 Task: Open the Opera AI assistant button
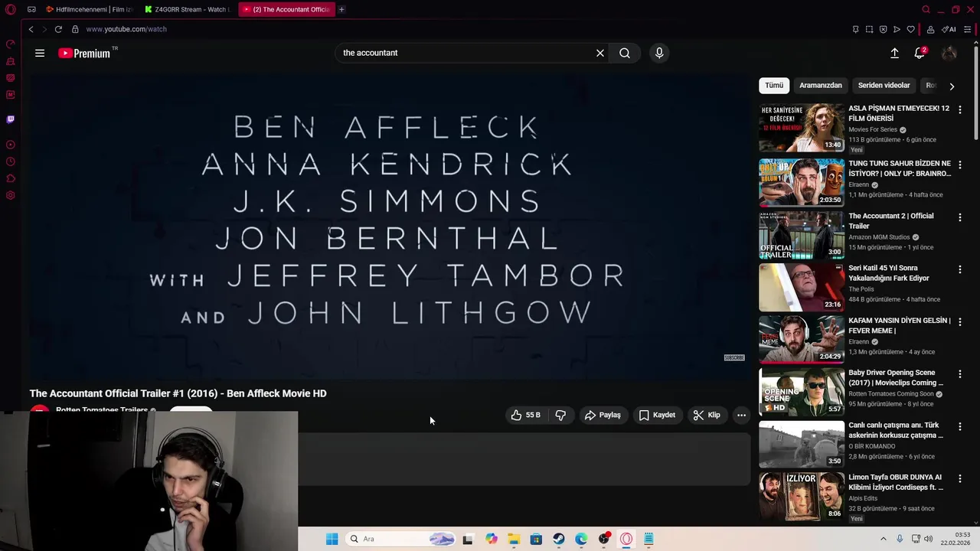point(949,29)
